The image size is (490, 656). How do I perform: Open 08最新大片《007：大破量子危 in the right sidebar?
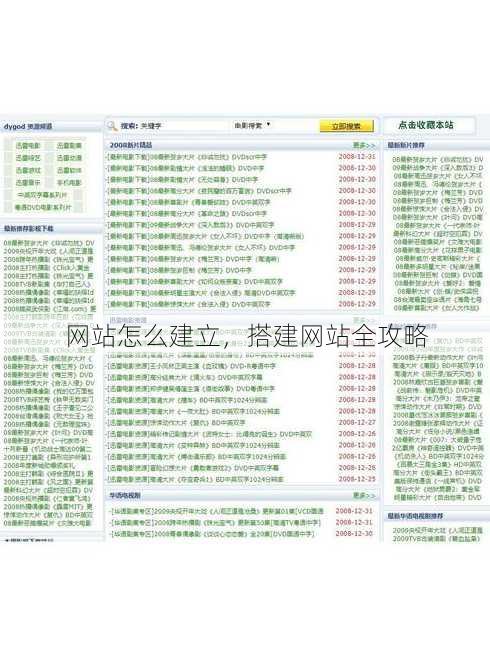pyautogui.click(x=438, y=440)
